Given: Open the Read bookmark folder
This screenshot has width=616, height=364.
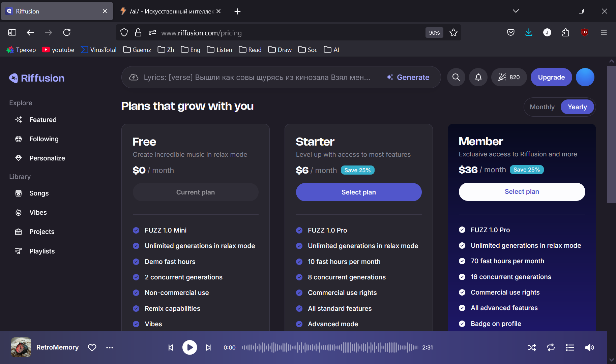Looking at the screenshot, I should [250, 50].
